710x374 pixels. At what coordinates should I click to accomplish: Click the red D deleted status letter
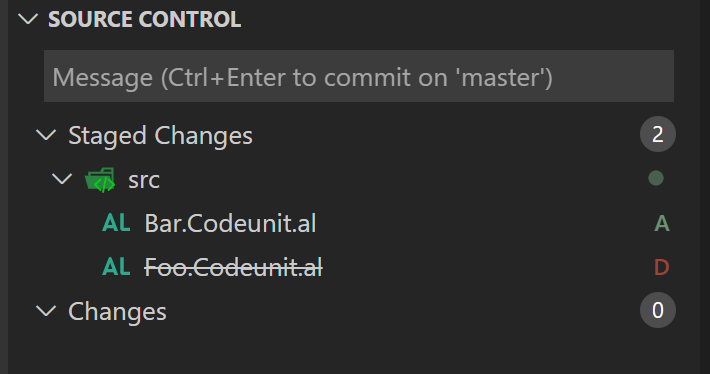(662, 267)
